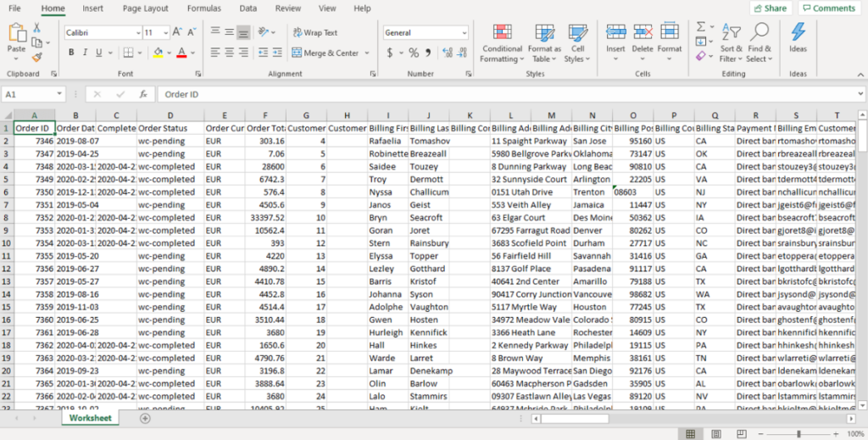The image size is (868, 440).
Task: Open Cell Styles gallery
Action: pos(577,43)
